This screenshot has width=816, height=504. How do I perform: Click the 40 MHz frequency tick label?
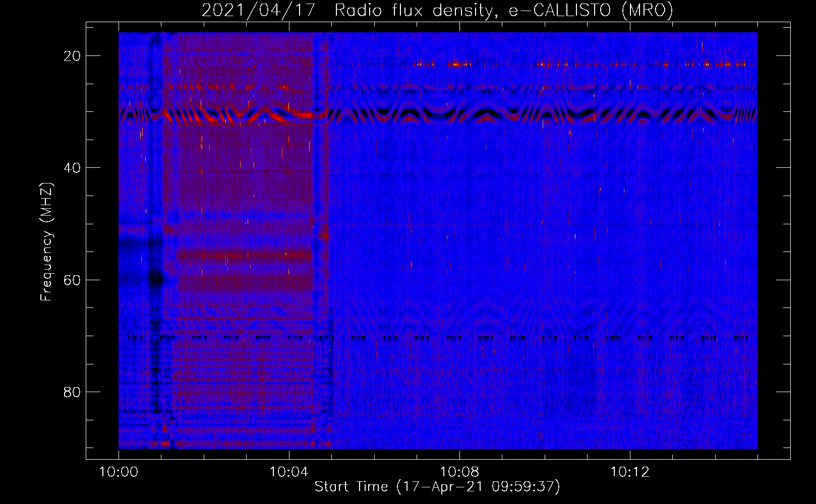(72, 168)
